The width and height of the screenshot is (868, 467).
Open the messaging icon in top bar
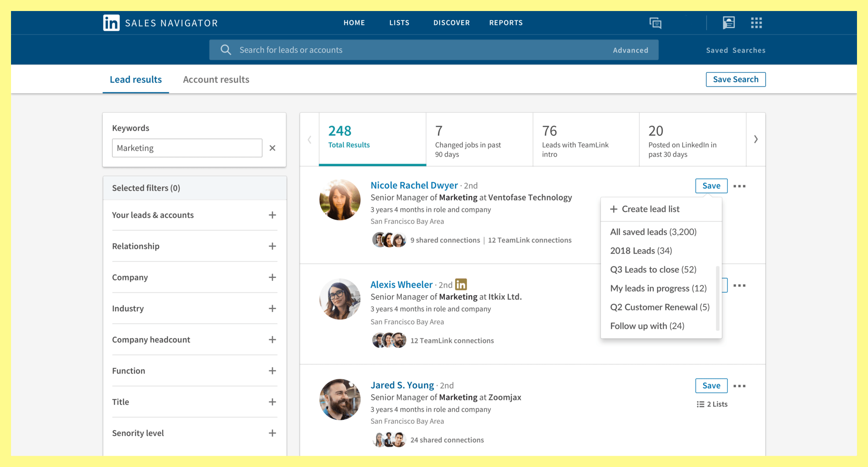pos(655,23)
